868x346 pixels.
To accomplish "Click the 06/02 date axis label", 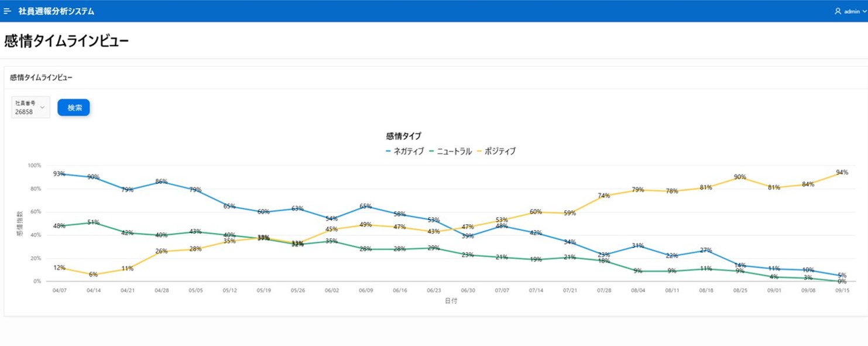I will point(331,290).
